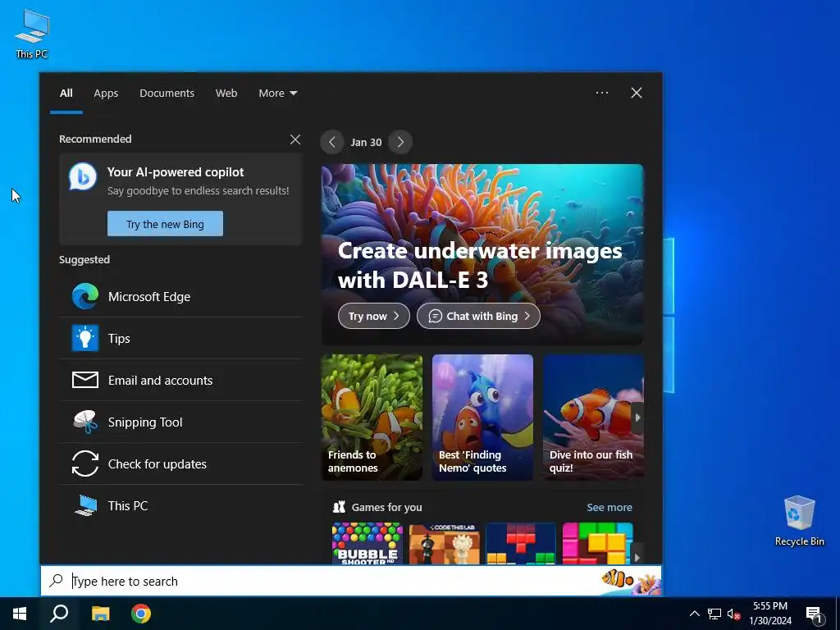
Task: Switch to the Documents tab
Action: [167, 93]
